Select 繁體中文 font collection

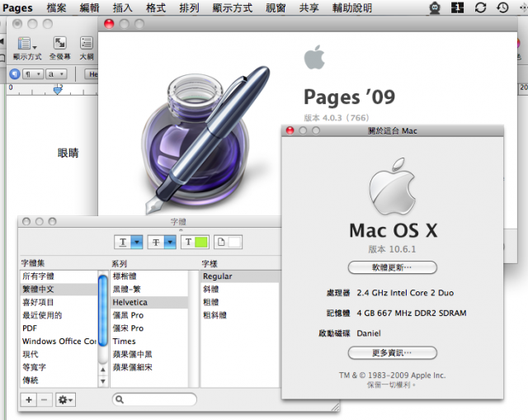[x=59, y=289]
